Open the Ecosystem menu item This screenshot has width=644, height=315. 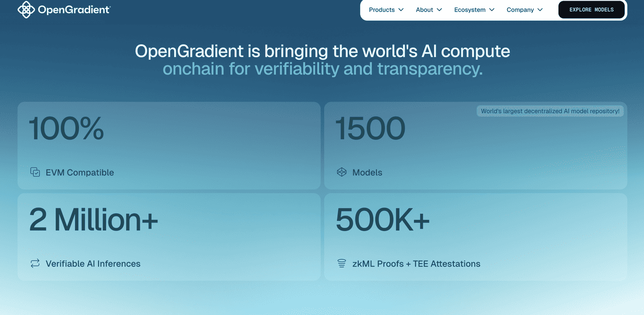coord(470,10)
